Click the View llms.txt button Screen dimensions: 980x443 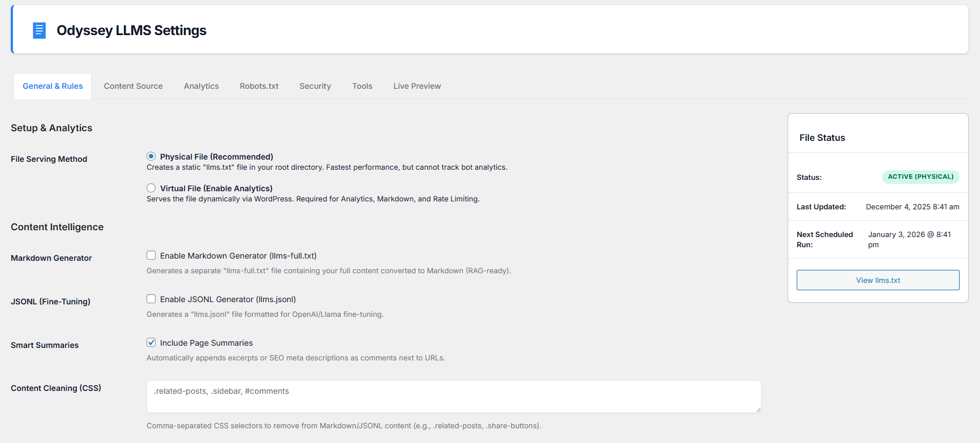pos(878,280)
